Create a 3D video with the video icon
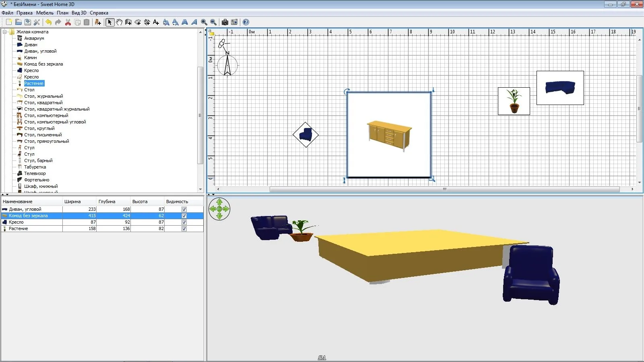 (x=234, y=22)
